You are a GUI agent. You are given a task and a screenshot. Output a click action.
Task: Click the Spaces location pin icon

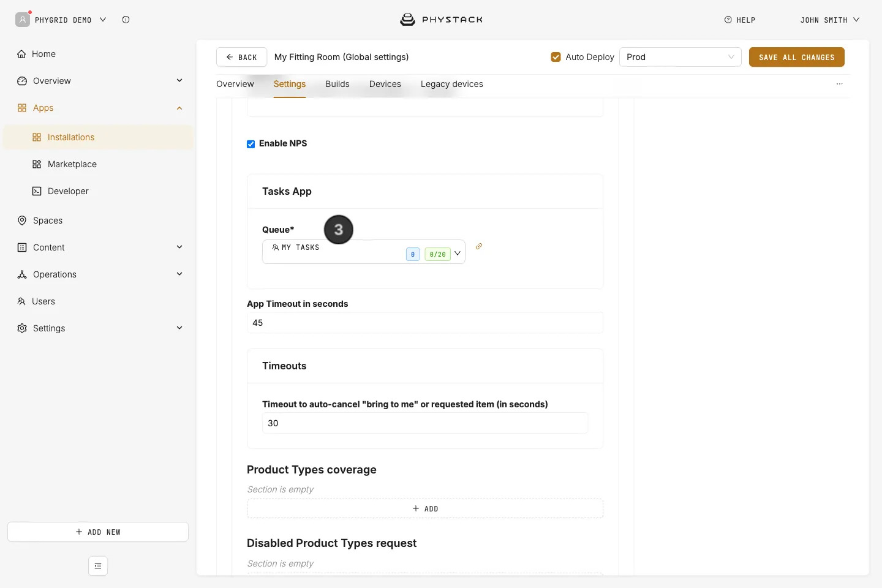[x=22, y=221]
